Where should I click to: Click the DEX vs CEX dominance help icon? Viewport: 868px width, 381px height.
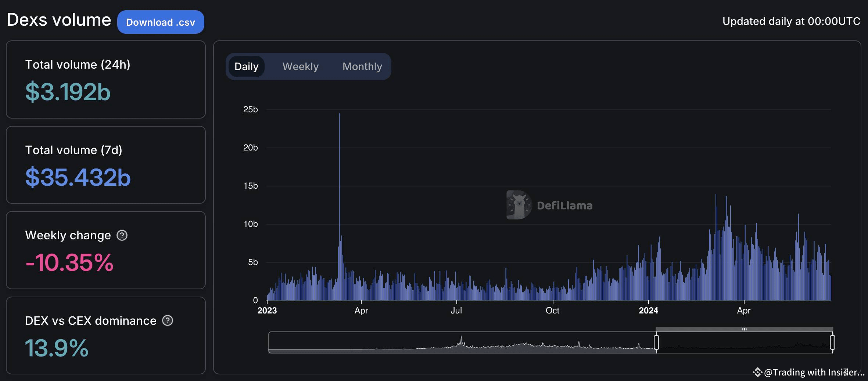(168, 321)
